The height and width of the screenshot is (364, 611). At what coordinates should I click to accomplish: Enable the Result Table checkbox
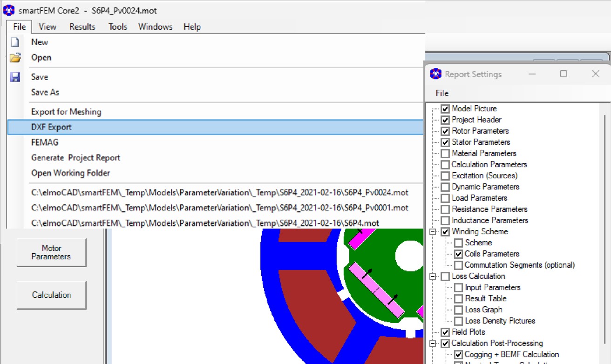click(x=458, y=298)
